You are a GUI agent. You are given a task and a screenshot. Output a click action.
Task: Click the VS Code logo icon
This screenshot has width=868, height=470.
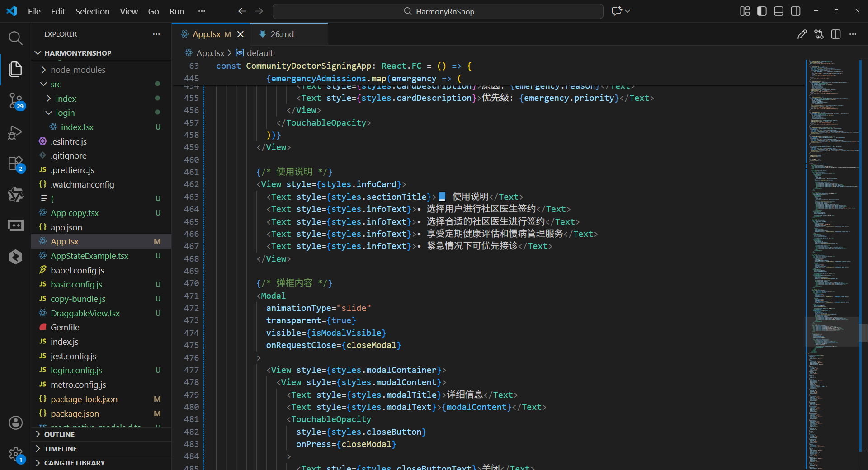click(x=12, y=11)
